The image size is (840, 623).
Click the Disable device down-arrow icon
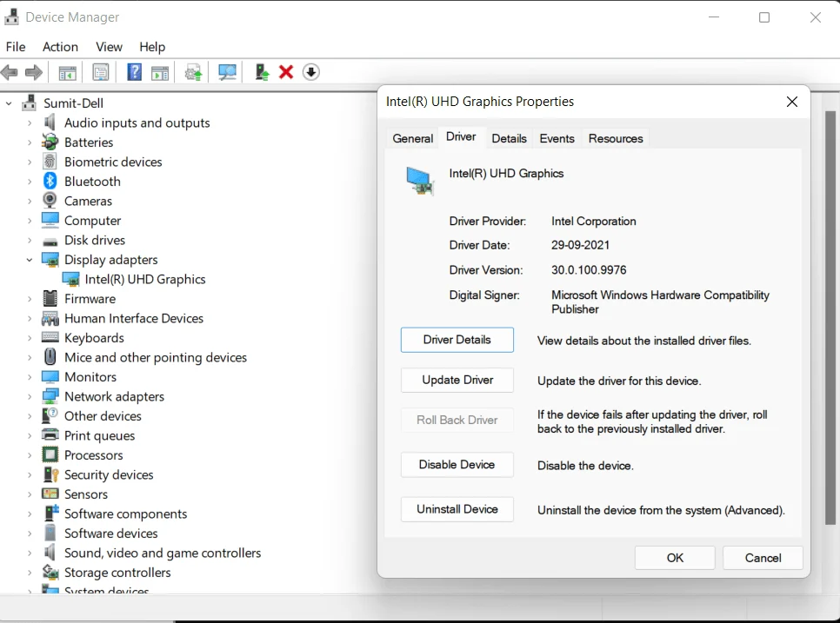click(x=311, y=72)
